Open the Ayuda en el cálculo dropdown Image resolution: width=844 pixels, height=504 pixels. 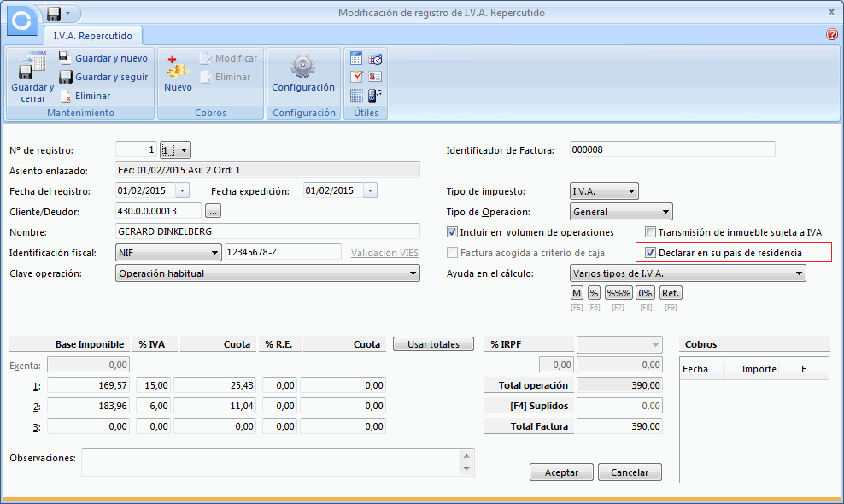pos(688,273)
